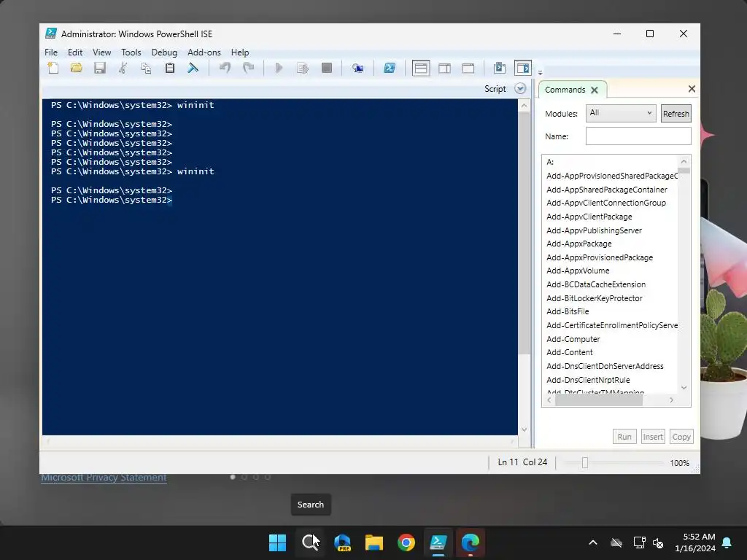Click commands list scroll down arrow
This screenshot has width=747, height=560.
684,388
